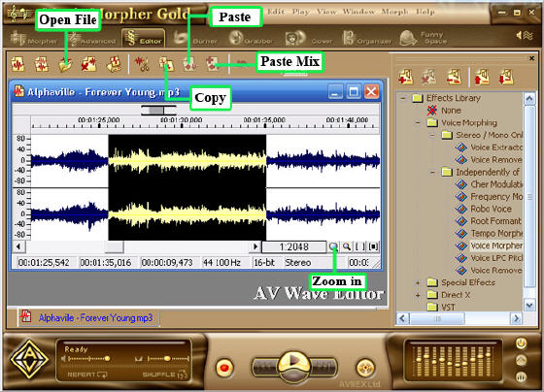Click the Play button in player
Image resolution: width=544 pixels, height=392 pixels.
pos(294,362)
